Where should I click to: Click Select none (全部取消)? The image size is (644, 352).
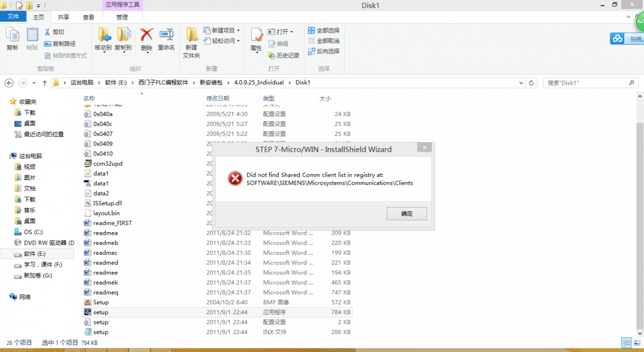[324, 41]
